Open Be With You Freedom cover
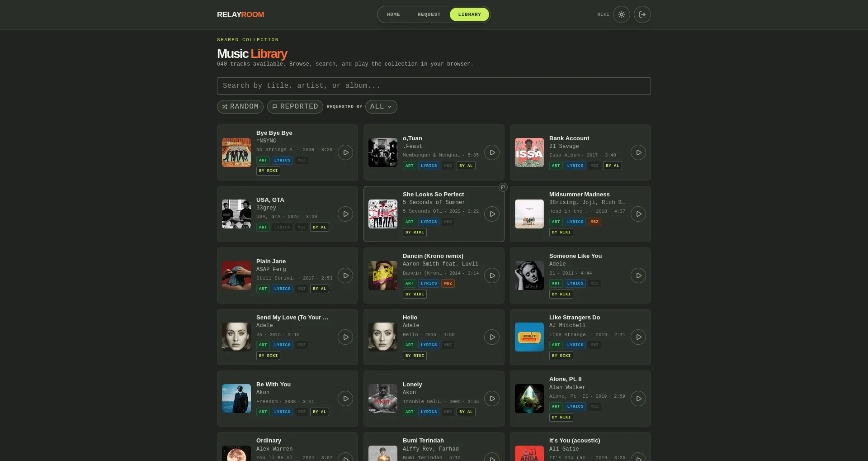Image resolution: width=868 pixels, height=461 pixels. pyautogui.click(x=236, y=399)
